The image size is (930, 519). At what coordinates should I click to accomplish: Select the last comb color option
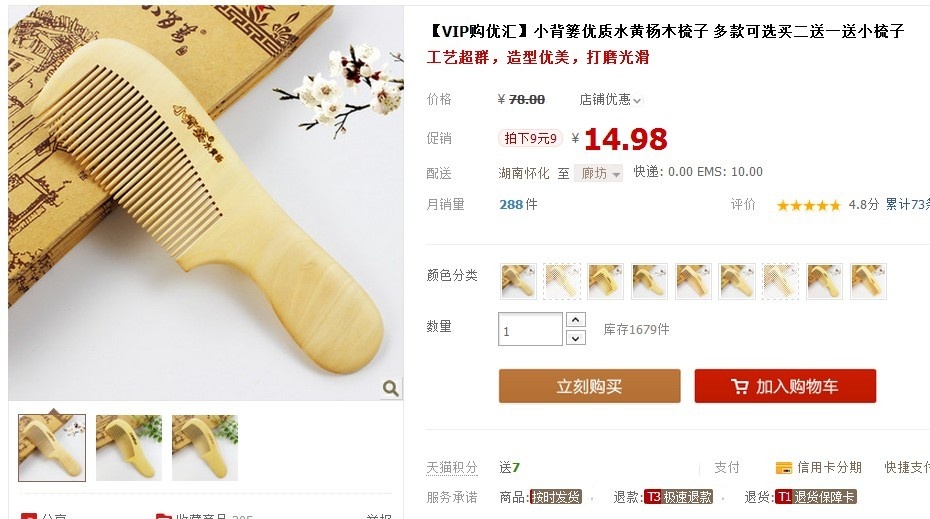point(868,281)
